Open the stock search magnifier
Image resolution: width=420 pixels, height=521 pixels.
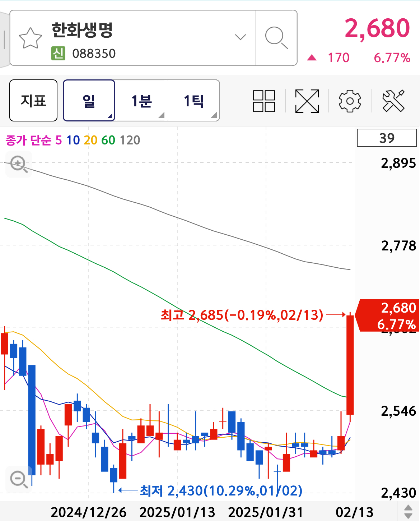pyautogui.click(x=276, y=38)
